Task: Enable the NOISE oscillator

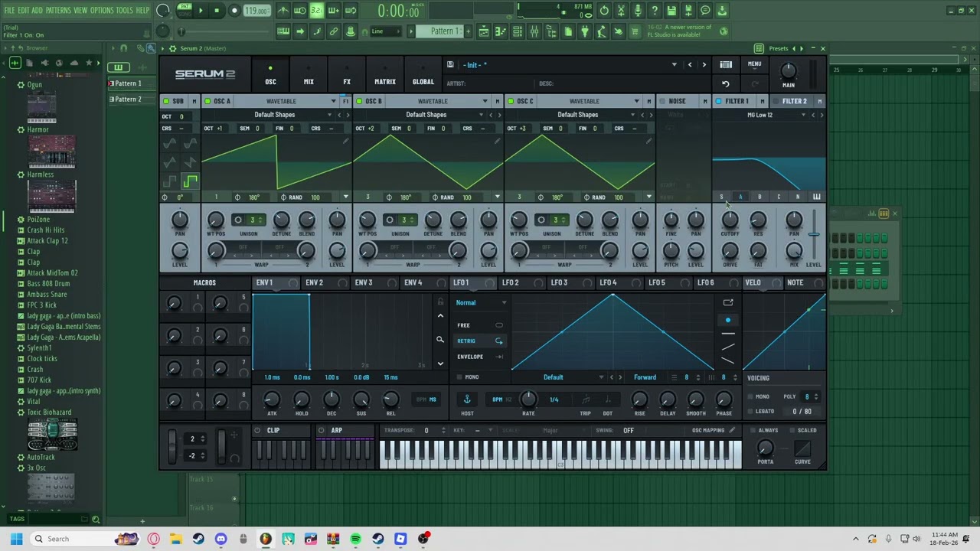Action: point(662,101)
